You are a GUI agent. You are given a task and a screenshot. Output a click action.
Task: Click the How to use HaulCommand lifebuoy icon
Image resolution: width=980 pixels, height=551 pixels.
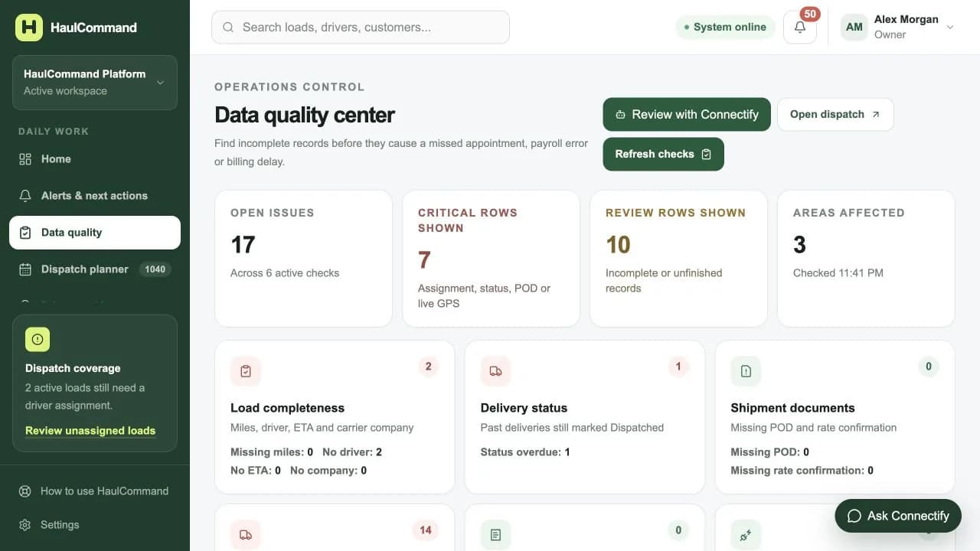point(25,491)
